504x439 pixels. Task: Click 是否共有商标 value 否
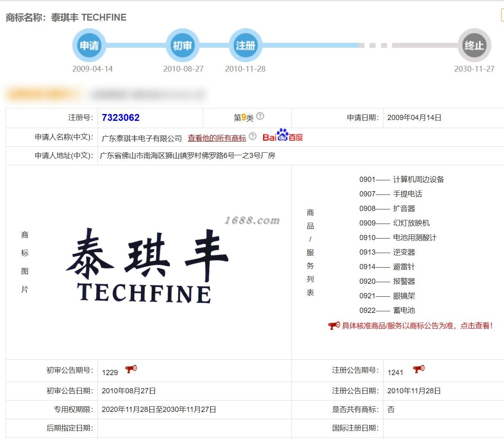click(x=391, y=409)
